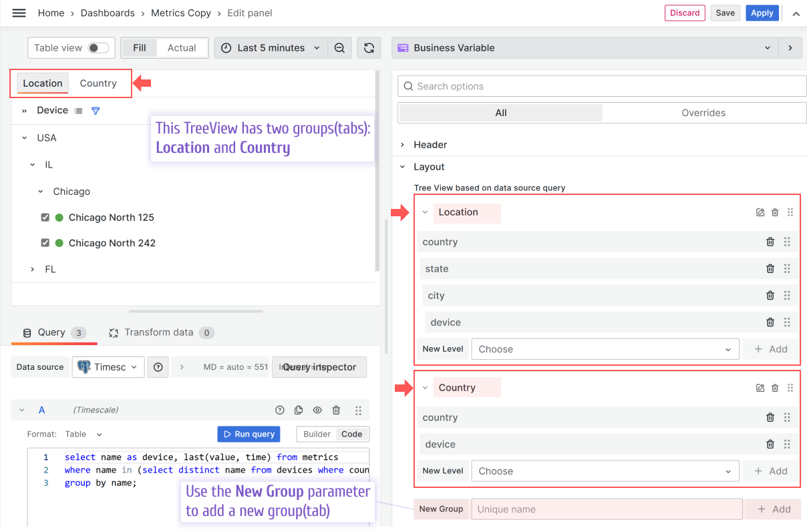Apply the panel changes

(762, 13)
